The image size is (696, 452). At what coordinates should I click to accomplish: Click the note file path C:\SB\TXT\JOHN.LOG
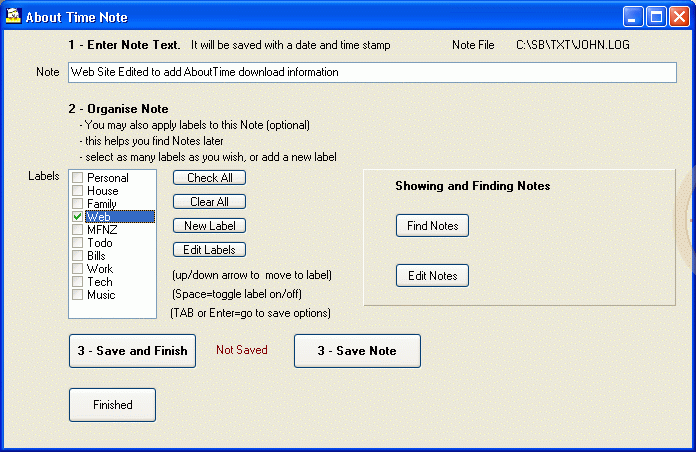point(573,45)
